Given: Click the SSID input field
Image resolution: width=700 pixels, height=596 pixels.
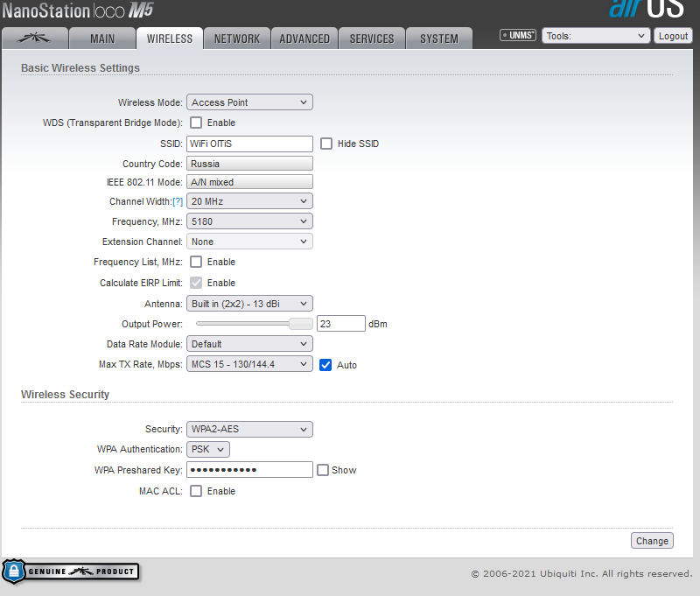Looking at the screenshot, I should 249,144.
